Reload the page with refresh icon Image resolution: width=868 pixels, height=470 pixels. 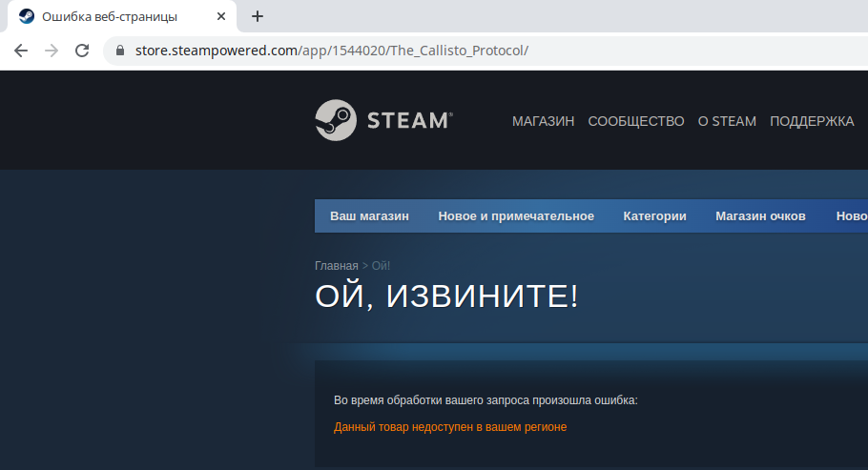click(x=82, y=51)
